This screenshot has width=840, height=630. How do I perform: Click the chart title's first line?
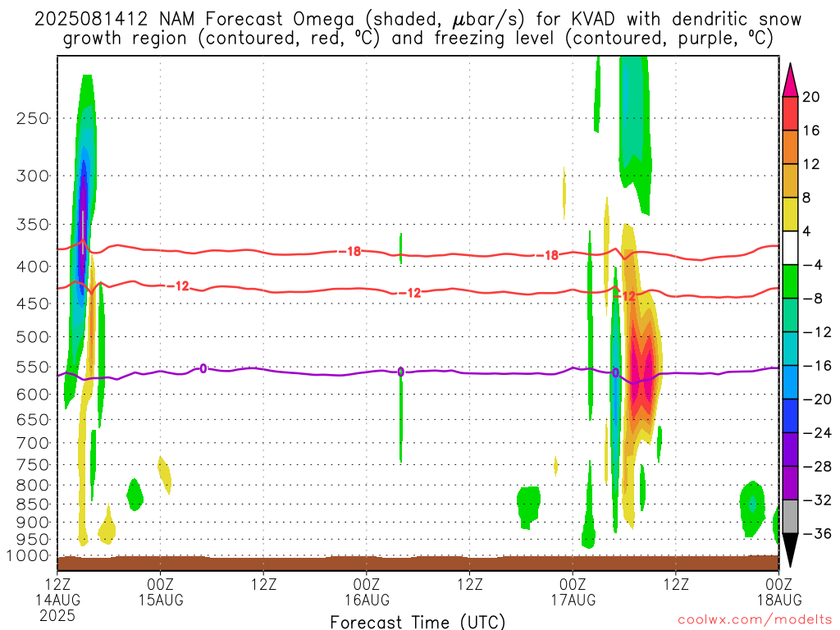[x=418, y=19]
